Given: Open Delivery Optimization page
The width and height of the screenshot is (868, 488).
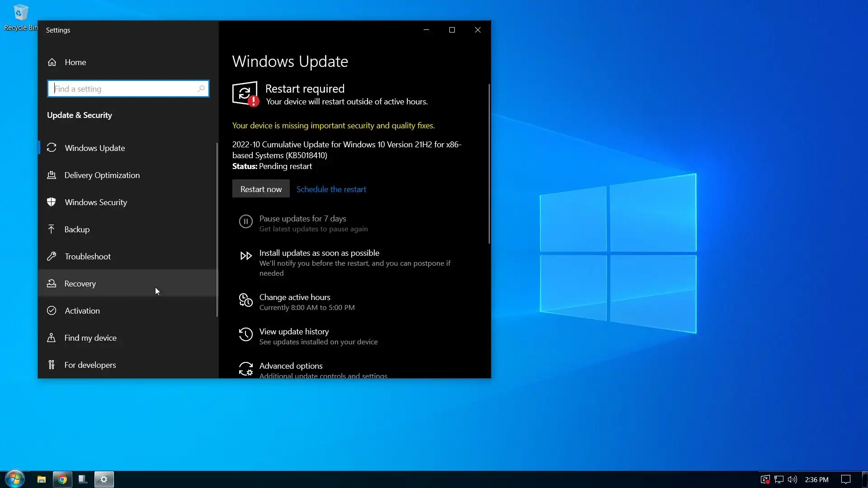Looking at the screenshot, I should [x=102, y=175].
